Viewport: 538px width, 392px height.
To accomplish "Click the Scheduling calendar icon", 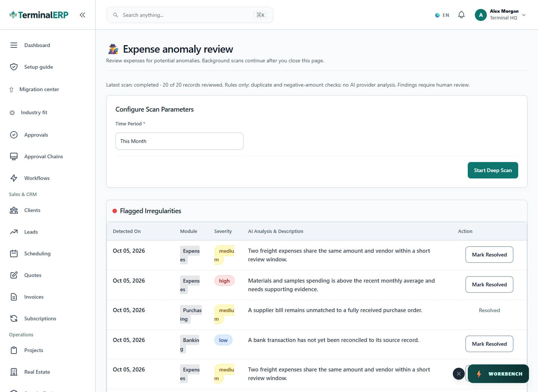I will click(14, 253).
